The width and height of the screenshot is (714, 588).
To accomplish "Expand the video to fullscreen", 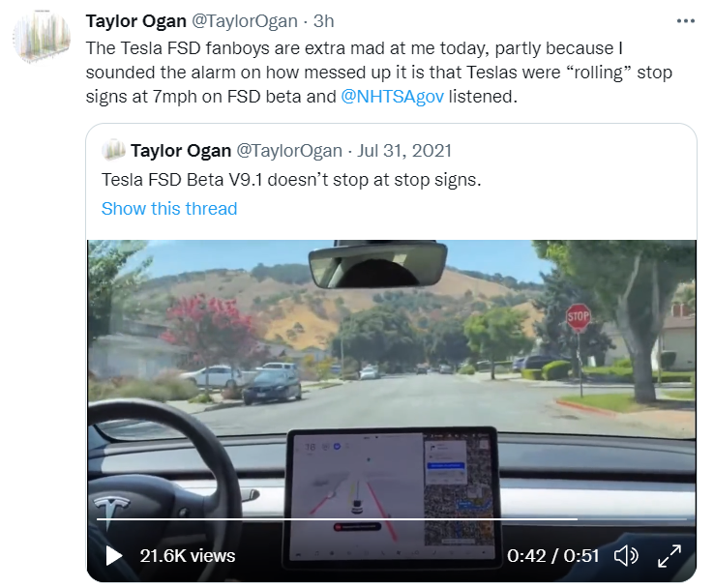I will point(669,555).
